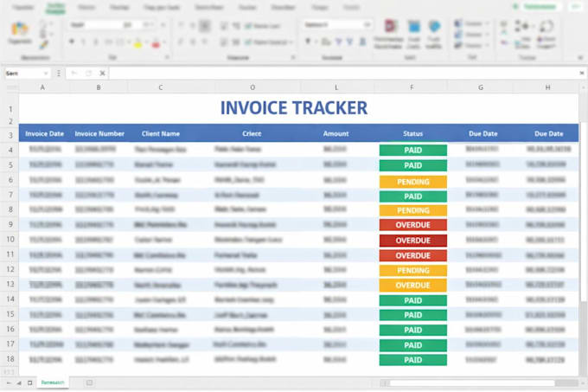
Task: Select the yellow OVERDUE in row 13
Action: (412, 286)
